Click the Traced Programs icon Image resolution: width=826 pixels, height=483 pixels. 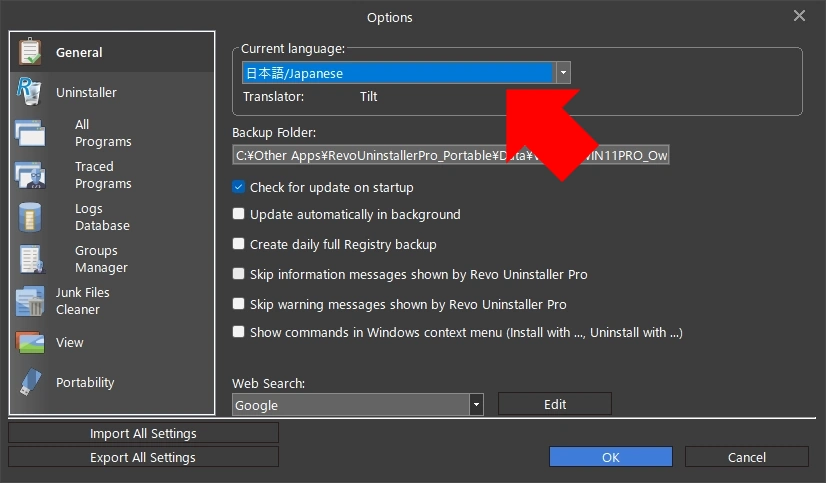coord(30,175)
